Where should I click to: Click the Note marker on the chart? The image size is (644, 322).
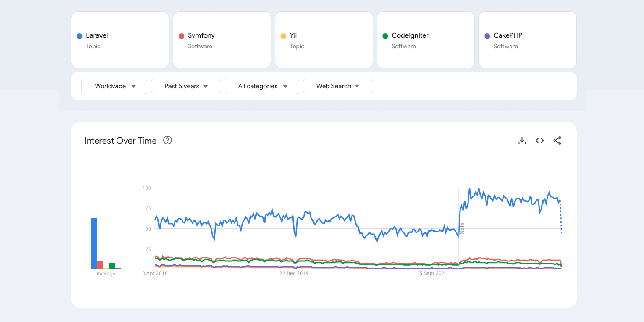[462, 228]
